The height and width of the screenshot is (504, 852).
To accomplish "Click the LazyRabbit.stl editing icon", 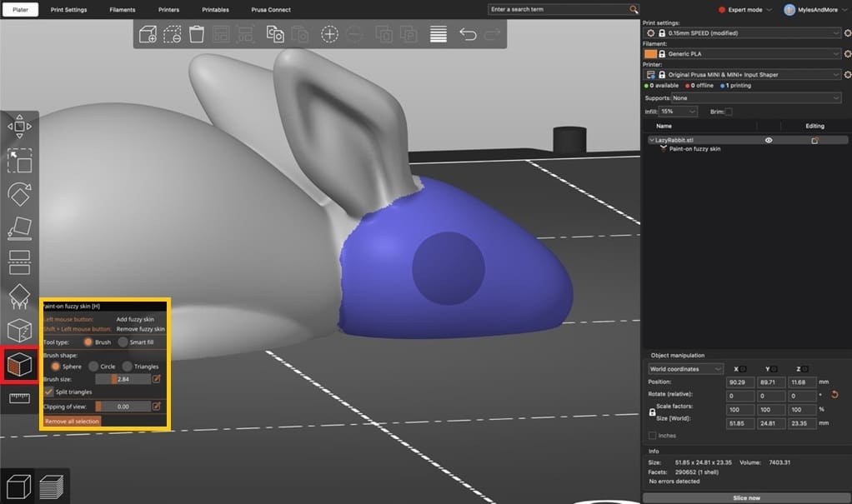I will 814,140.
